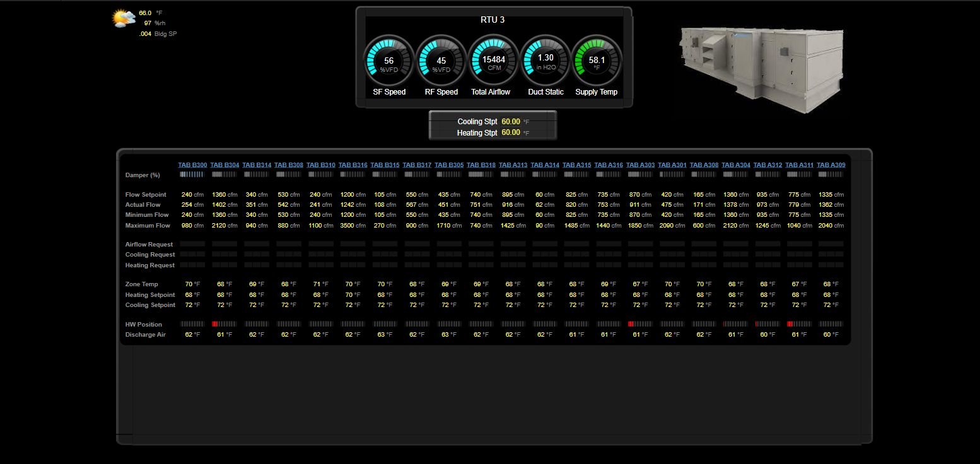980x464 pixels.
Task: Open the TAB B300 link
Action: [192, 165]
